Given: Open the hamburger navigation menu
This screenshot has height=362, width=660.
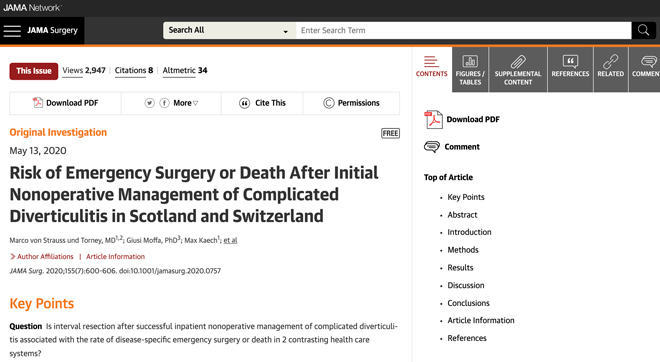Looking at the screenshot, I should click(x=12, y=31).
